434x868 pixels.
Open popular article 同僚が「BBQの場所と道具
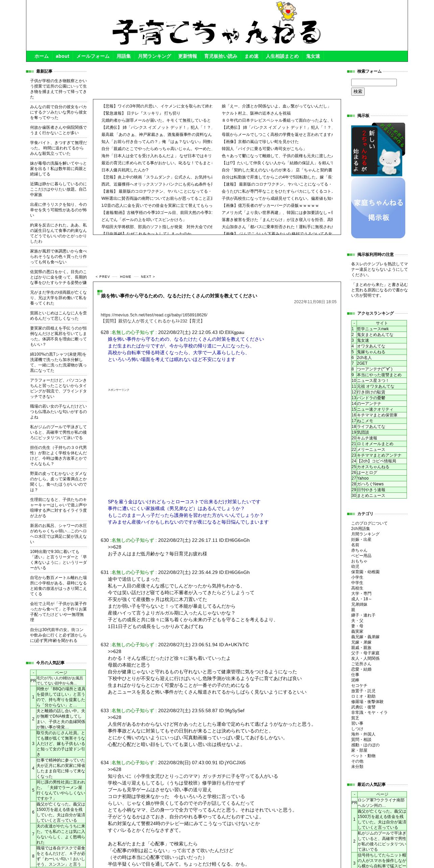point(61,697)
